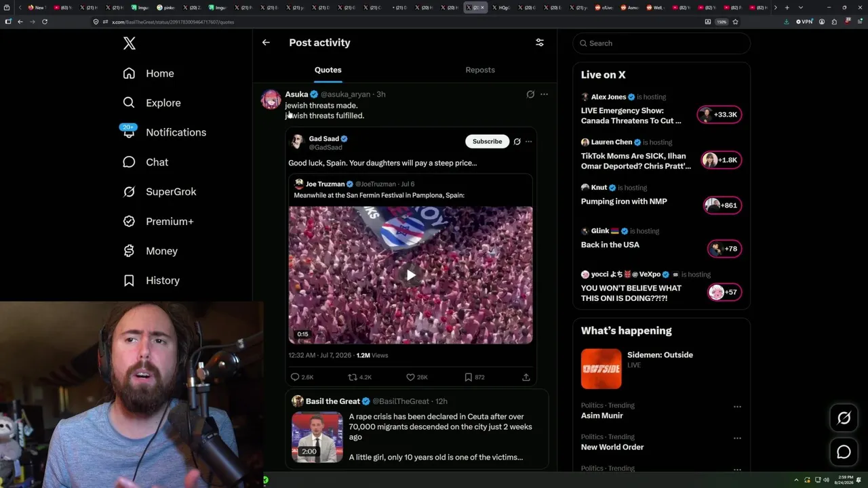Open SuperGrok in the sidebar
Image resolution: width=868 pixels, height=488 pixels.
click(159, 192)
